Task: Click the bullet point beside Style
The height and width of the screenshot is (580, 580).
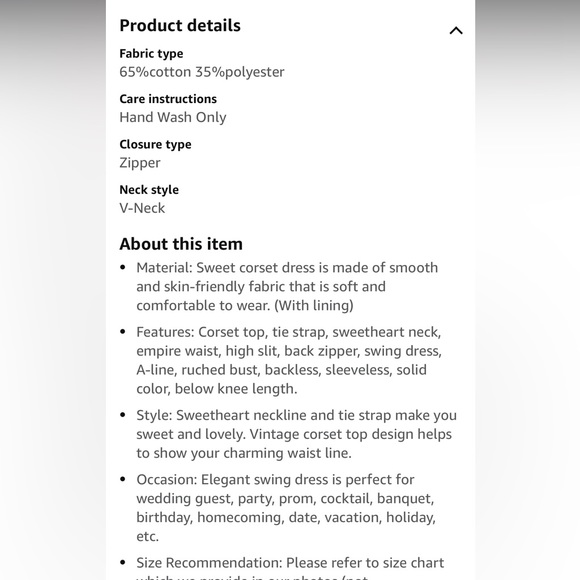Action: [123, 415]
